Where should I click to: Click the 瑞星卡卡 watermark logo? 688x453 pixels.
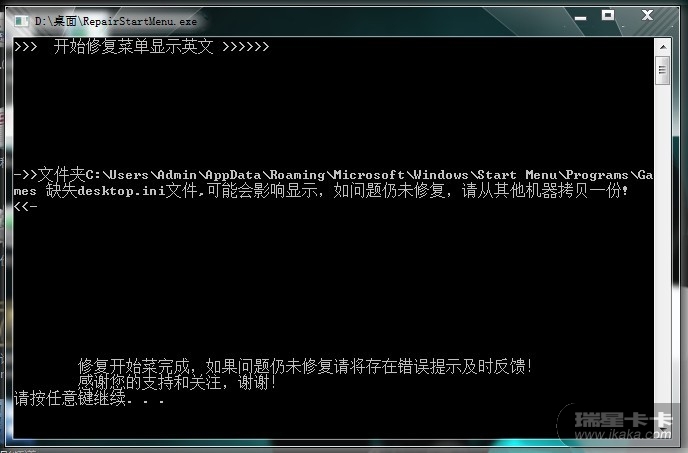623,420
